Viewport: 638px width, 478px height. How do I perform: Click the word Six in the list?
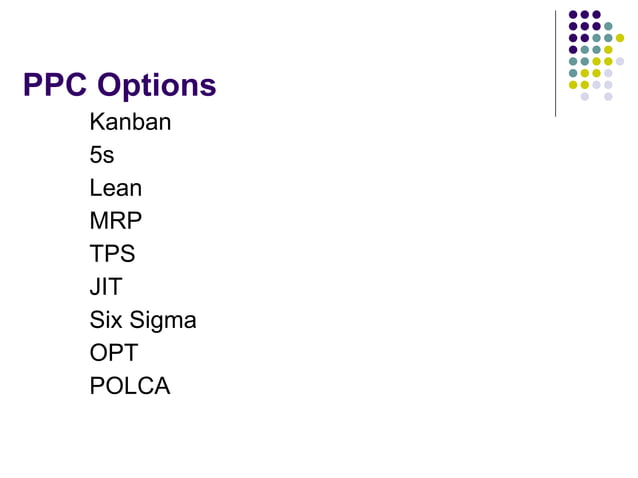click(x=106, y=319)
